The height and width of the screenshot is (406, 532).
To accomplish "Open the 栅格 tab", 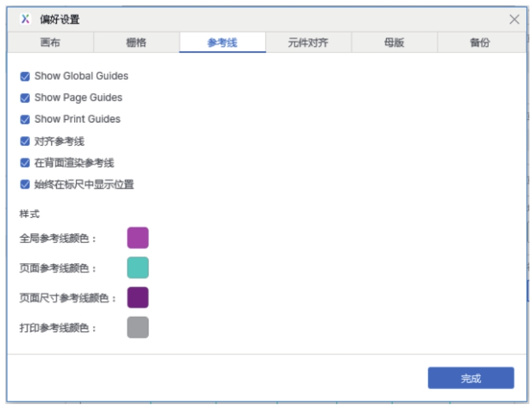I will pyautogui.click(x=136, y=43).
